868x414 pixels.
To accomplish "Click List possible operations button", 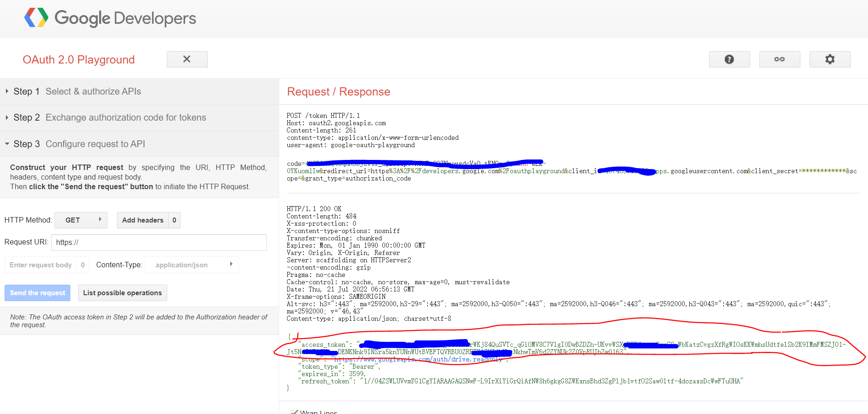I will (x=122, y=293).
